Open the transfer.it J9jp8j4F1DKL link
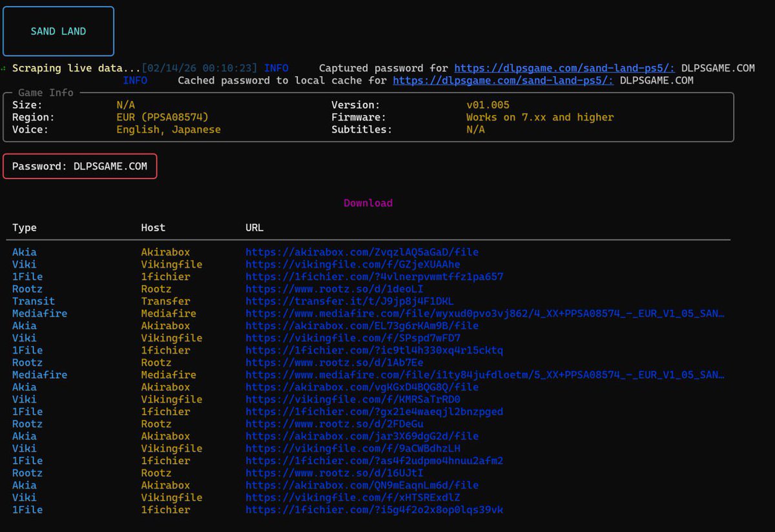775x532 pixels. pos(350,301)
